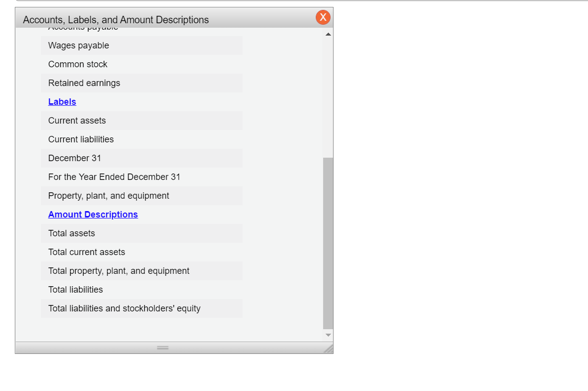Select the Property, plant, and equipment label
Screen dimensions: 588x391
pos(142,196)
